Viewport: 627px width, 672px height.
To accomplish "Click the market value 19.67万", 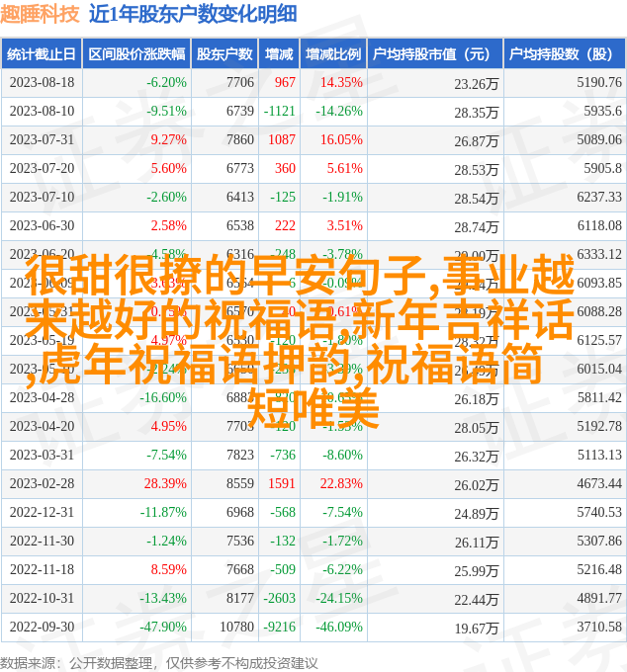I will [477, 629].
